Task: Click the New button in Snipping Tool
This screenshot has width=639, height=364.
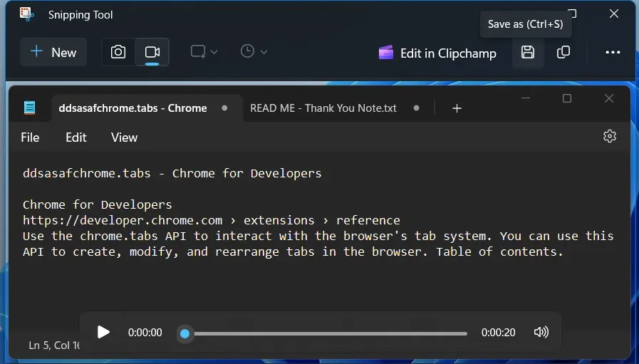Action: [x=53, y=52]
